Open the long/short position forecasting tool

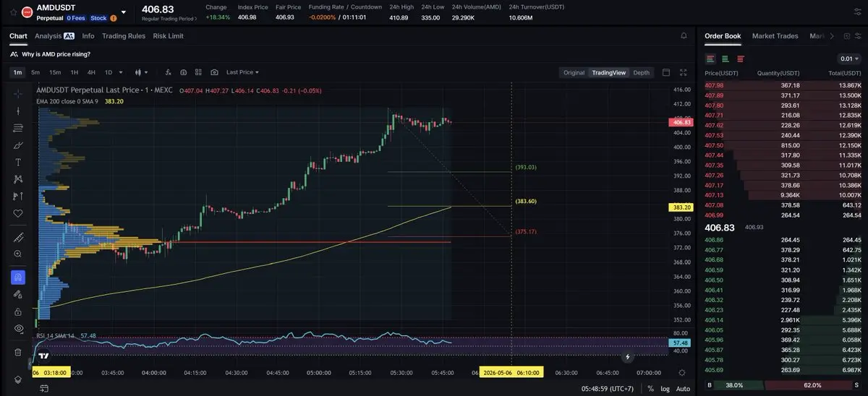pyautogui.click(x=18, y=196)
